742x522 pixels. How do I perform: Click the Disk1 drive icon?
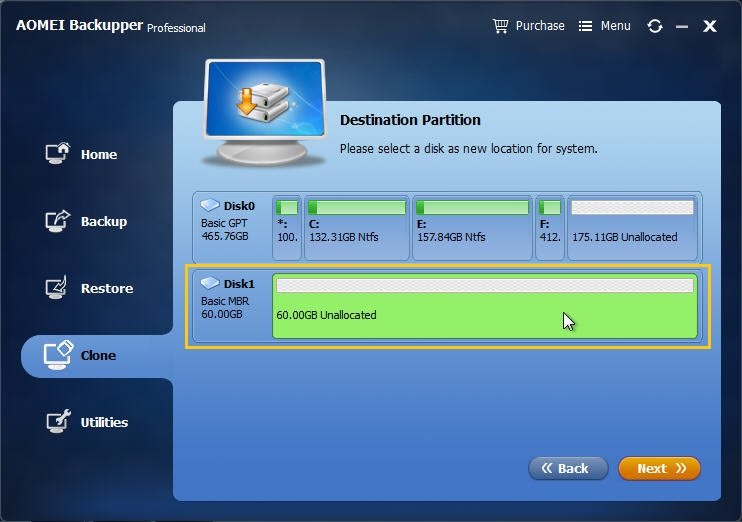point(210,283)
